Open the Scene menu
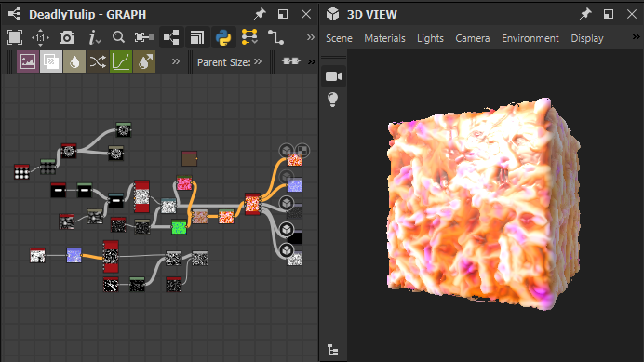644x362 pixels. 339,38
